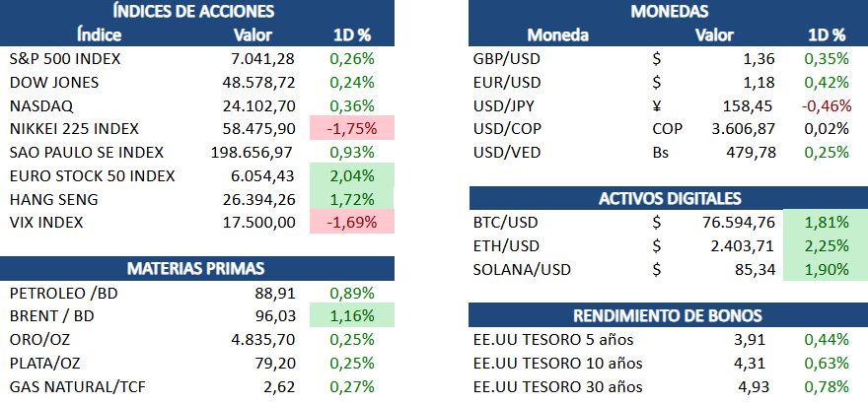The width and height of the screenshot is (868, 404).
Task: Click the ORO/OZ value 4.835,70
Action: point(261,339)
